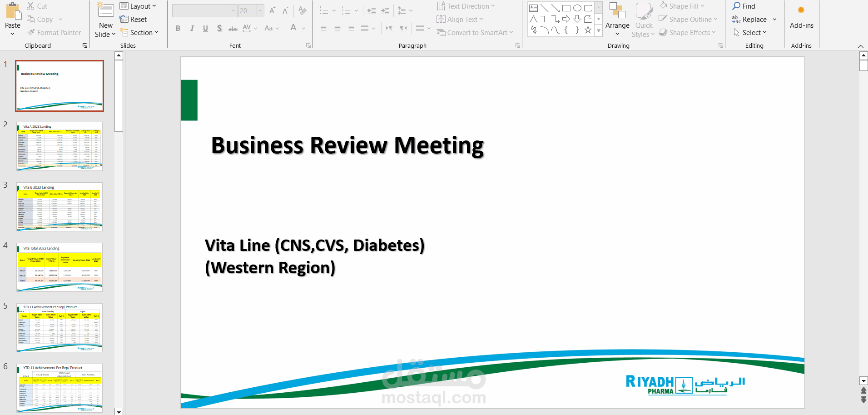Select Vita Total 2023 Landing slide thumbnail
This screenshot has height=415, width=868.
point(60,267)
